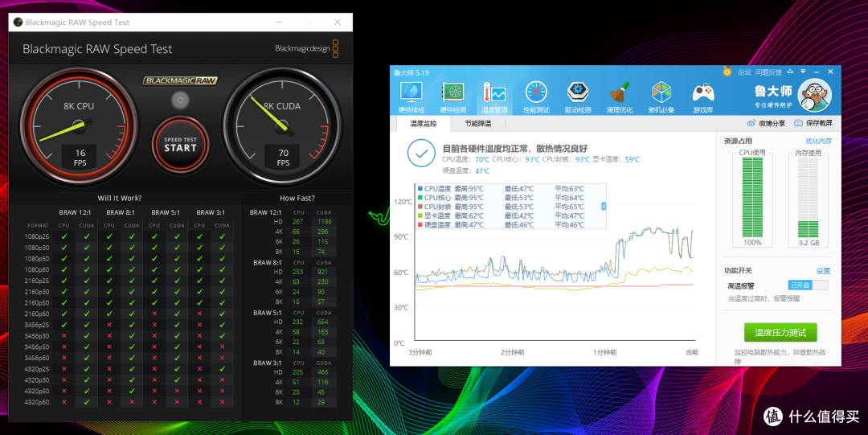This screenshot has height=435, width=868.
Task: Click the 内存使用 memory usage bar meter
Action: 809,198
